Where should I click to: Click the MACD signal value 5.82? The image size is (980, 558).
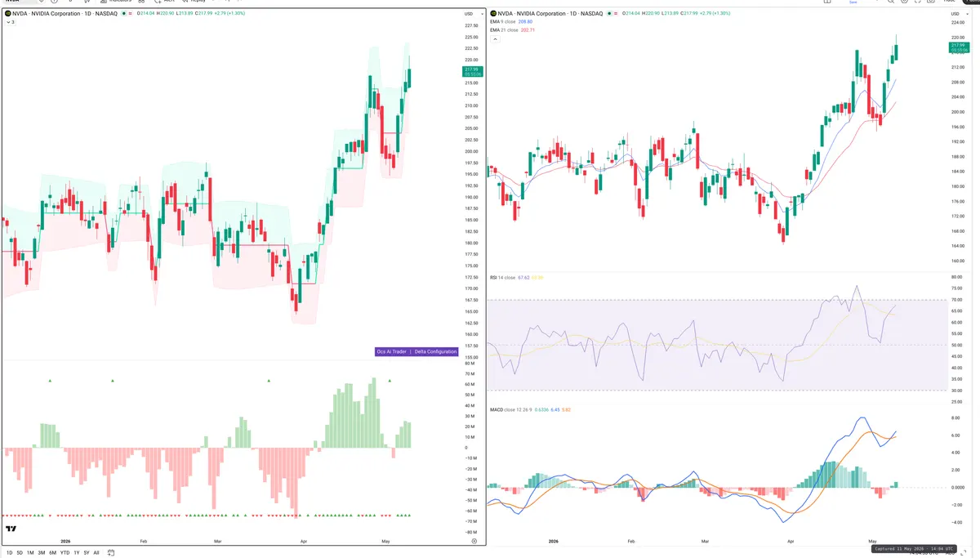[566, 409]
